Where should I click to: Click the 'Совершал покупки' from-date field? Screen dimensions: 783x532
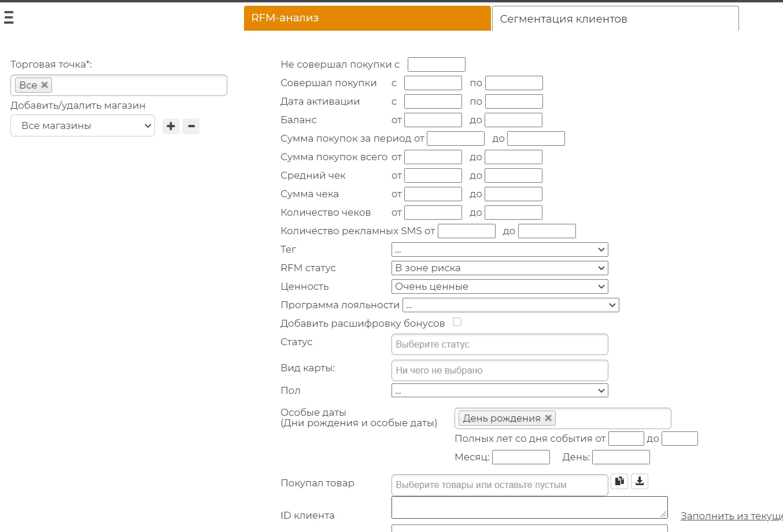point(433,83)
